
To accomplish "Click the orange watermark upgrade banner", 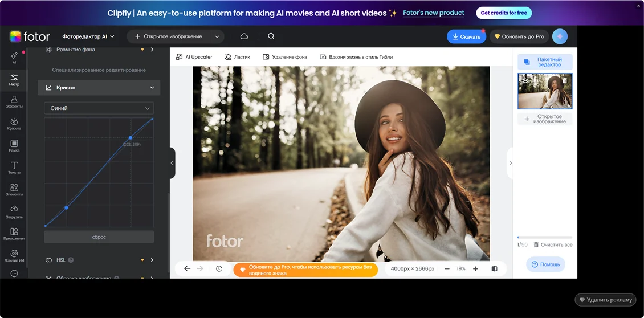I will pyautogui.click(x=305, y=270).
